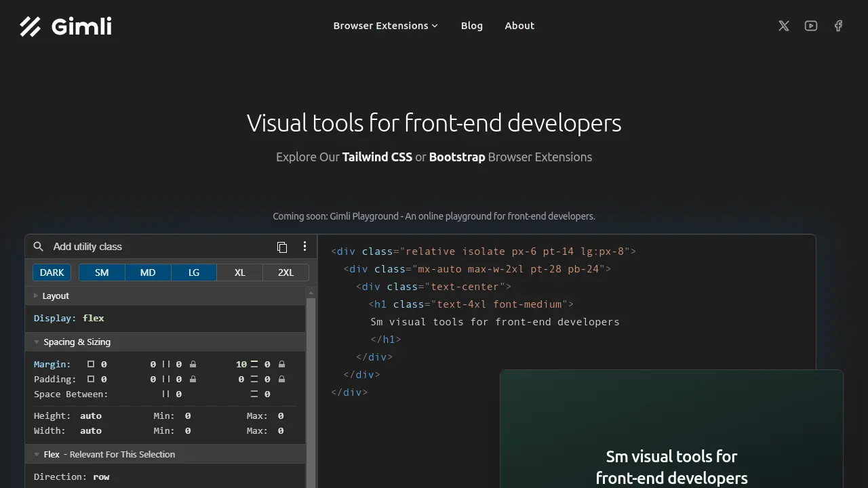Follow the Bootstrap link
Viewport: 868px width, 488px height.
(457, 157)
